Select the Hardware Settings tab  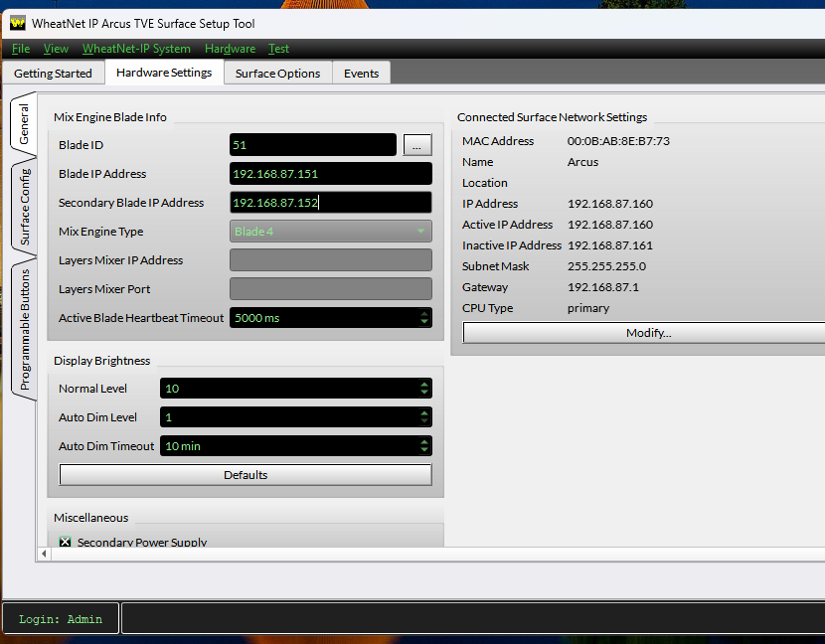coord(164,73)
